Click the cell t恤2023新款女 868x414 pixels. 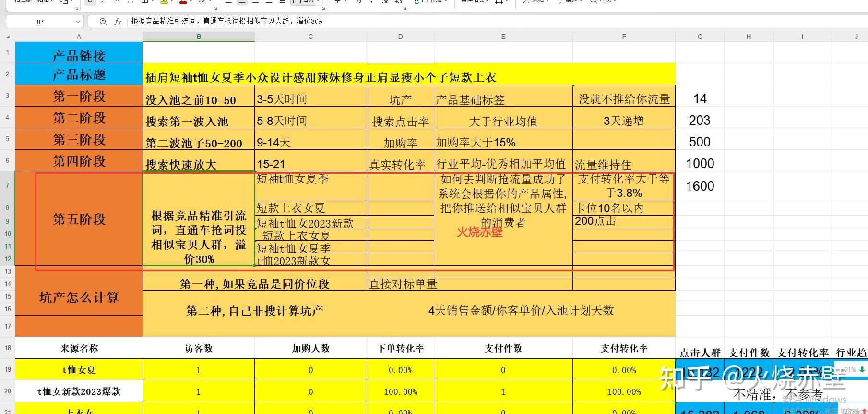point(310,259)
